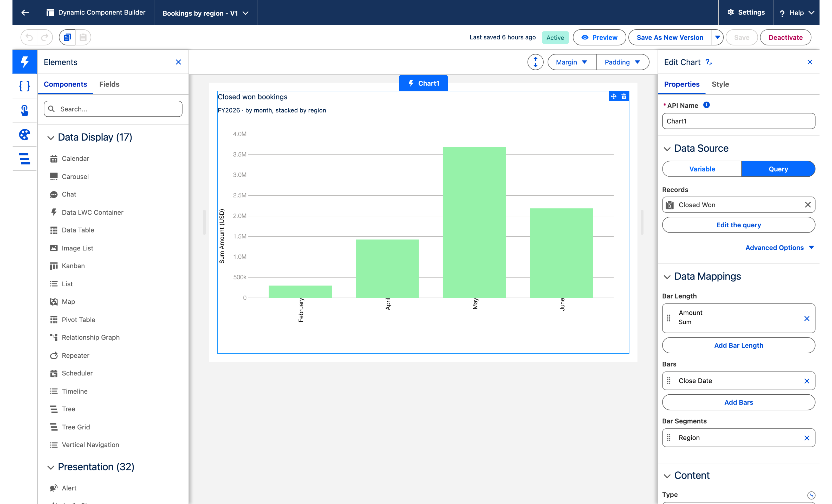
Task: Clear the Closed Won records selection
Action: pos(807,205)
